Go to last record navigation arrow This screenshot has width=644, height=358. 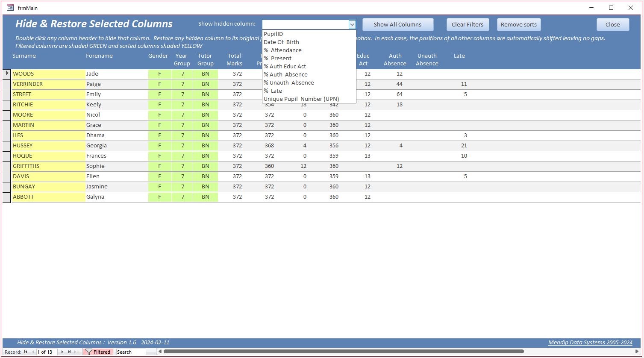pos(70,352)
